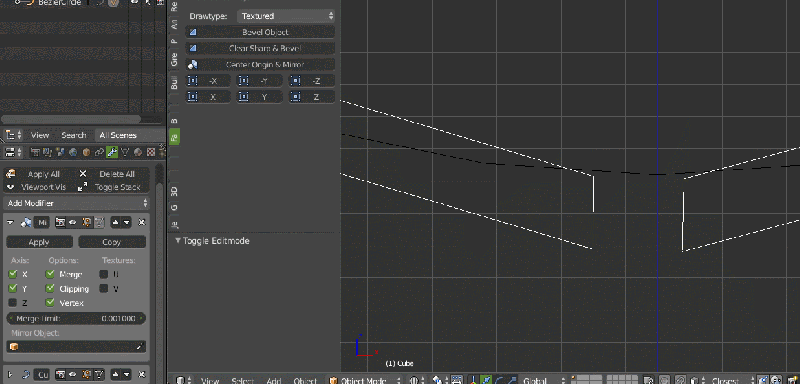Enable the U textures checkbox

104,274
